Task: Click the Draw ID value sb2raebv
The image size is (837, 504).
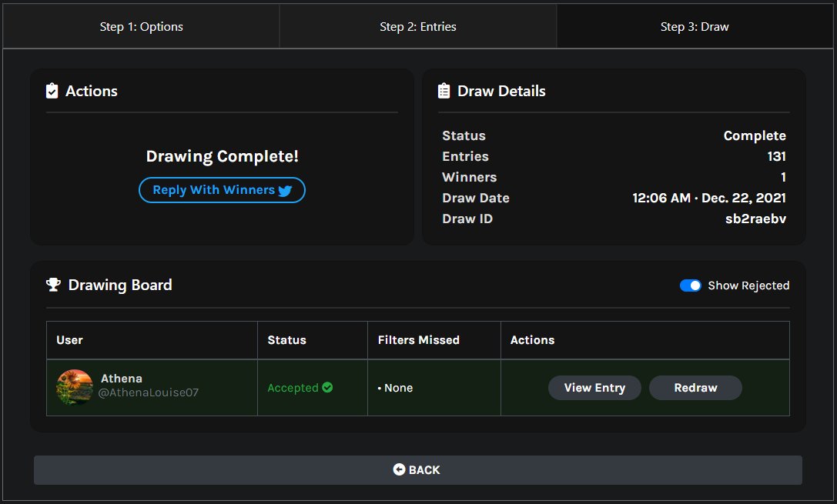Action: point(755,219)
